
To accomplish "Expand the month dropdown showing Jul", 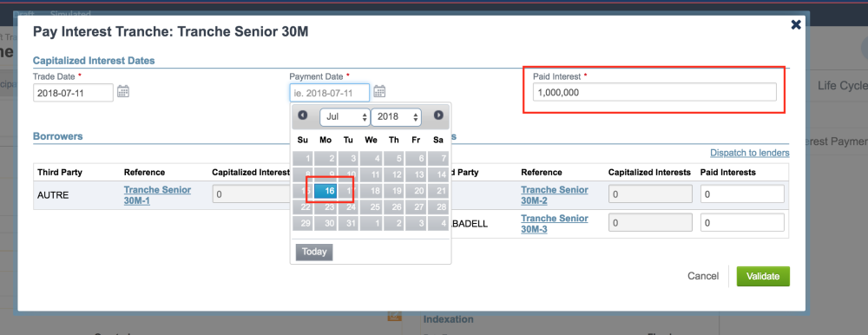I will (344, 117).
